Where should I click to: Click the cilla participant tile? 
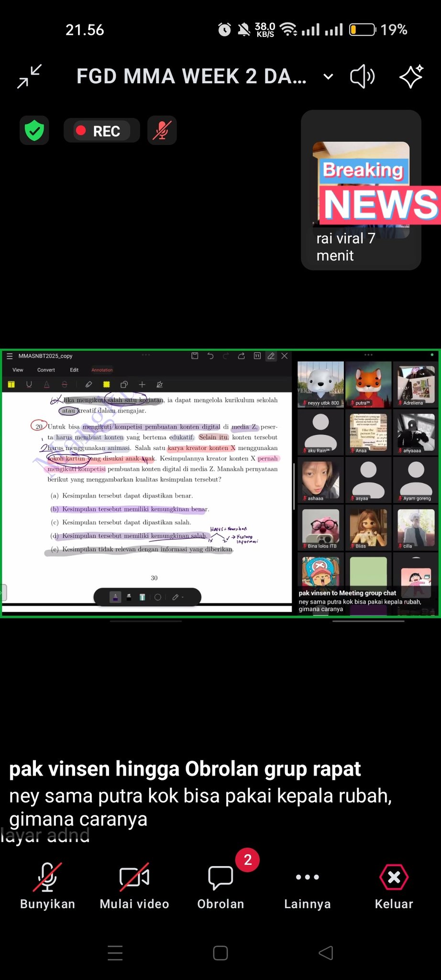click(415, 527)
